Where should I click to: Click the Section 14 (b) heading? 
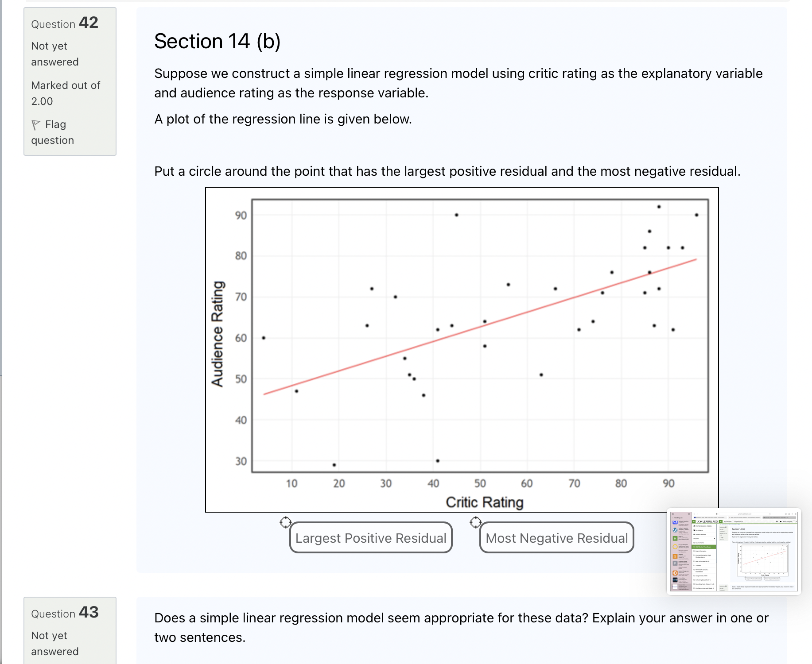(218, 41)
